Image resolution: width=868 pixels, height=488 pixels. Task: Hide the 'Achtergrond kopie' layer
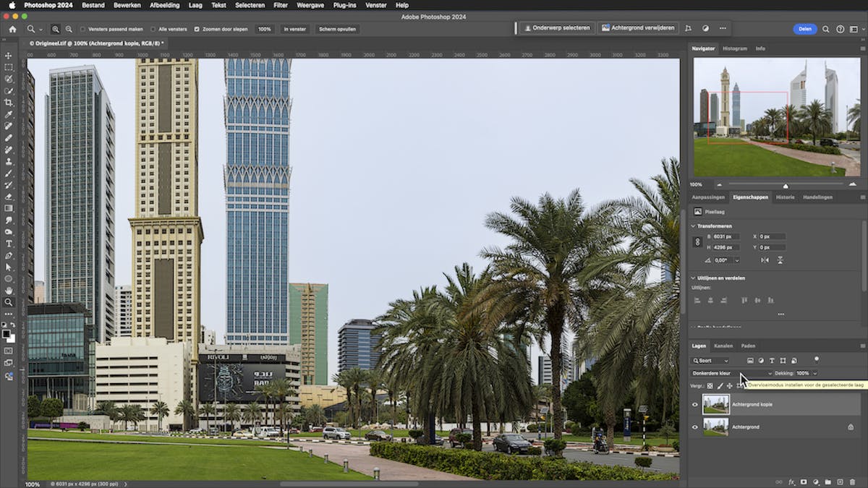[x=695, y=404]
